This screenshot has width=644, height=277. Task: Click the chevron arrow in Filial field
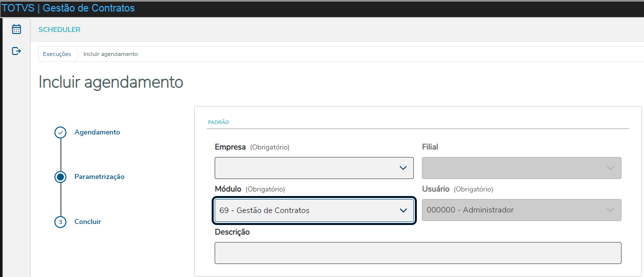pyautogui.click(x=611, y=168)
